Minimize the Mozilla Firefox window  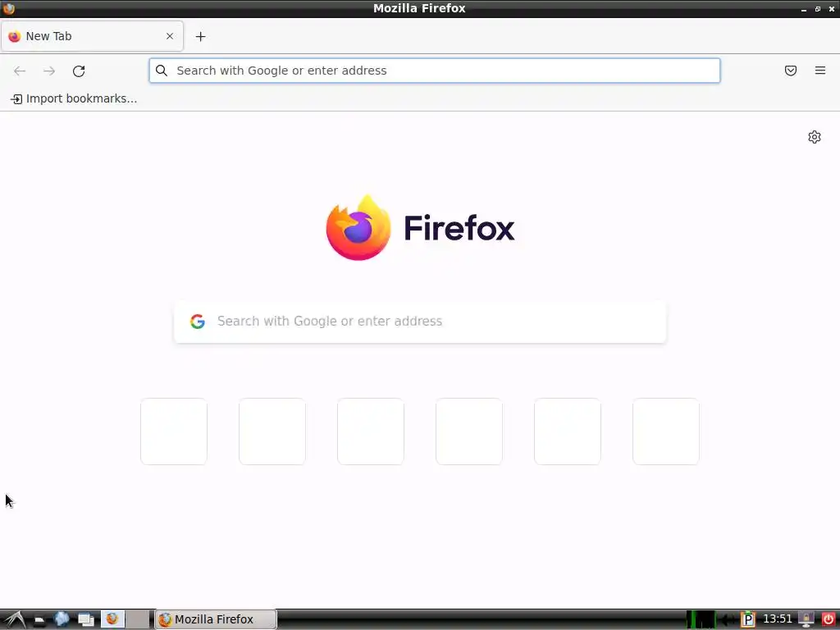click(804, 9)
